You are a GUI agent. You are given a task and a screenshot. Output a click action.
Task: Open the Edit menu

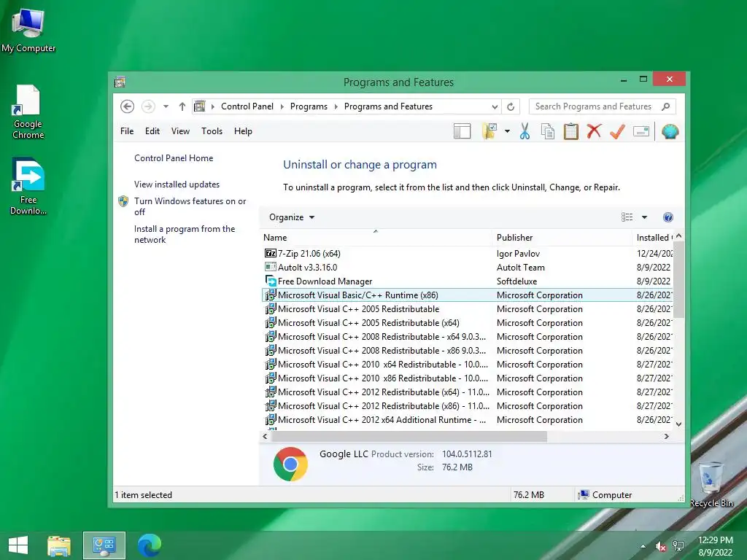[152, 131]
